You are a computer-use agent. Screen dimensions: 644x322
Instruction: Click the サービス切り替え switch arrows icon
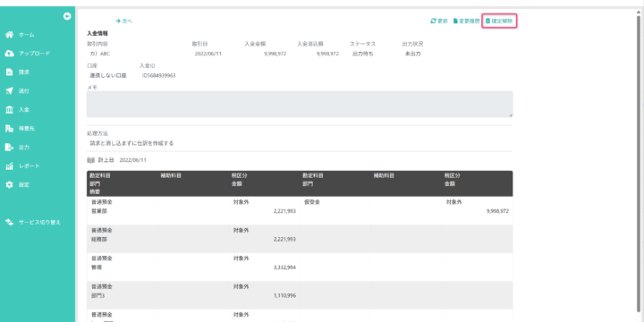click(x=10, y=222)
